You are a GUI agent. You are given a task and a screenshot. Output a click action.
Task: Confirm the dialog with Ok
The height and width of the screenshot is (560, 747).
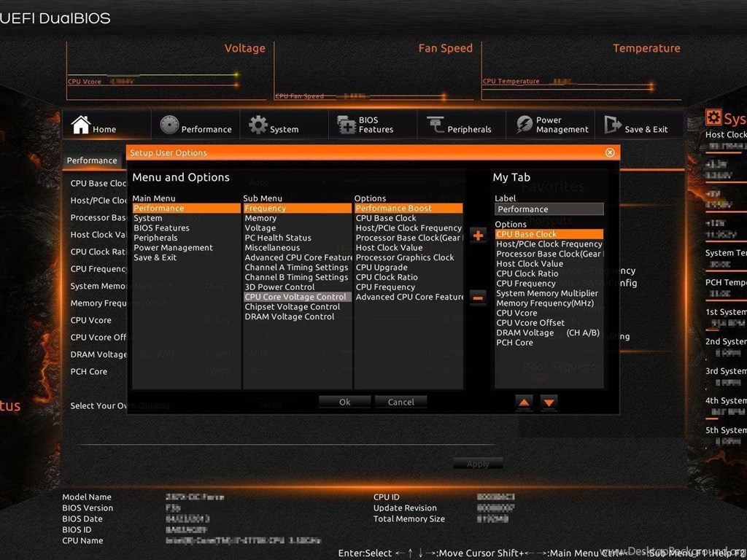(344, 402)
